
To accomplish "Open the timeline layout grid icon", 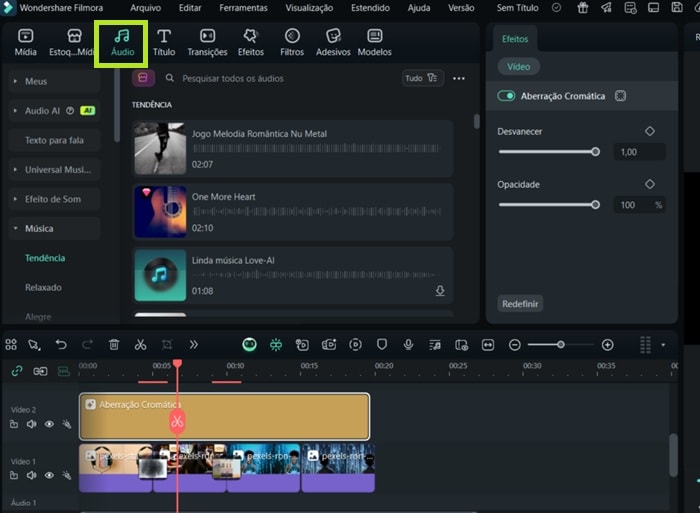I will [x=646, y=345].
